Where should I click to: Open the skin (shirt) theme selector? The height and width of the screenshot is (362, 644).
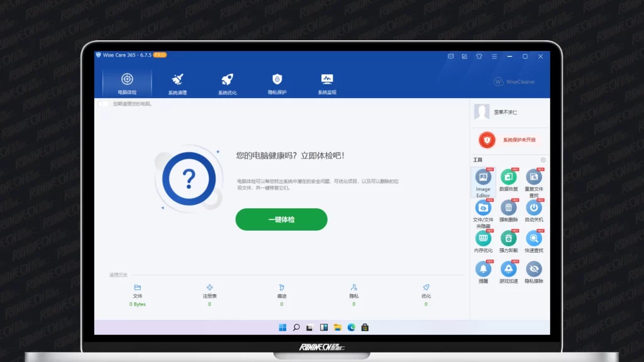tap(479, 56)
